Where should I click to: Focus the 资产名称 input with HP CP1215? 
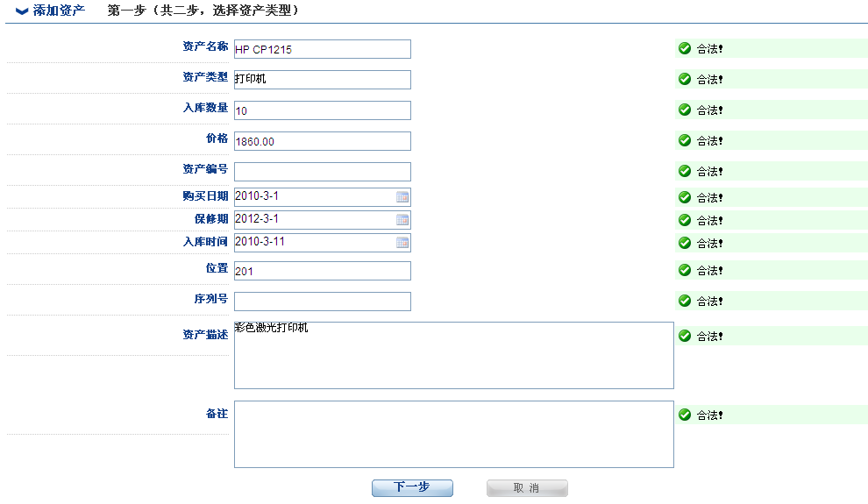point(322,49)
